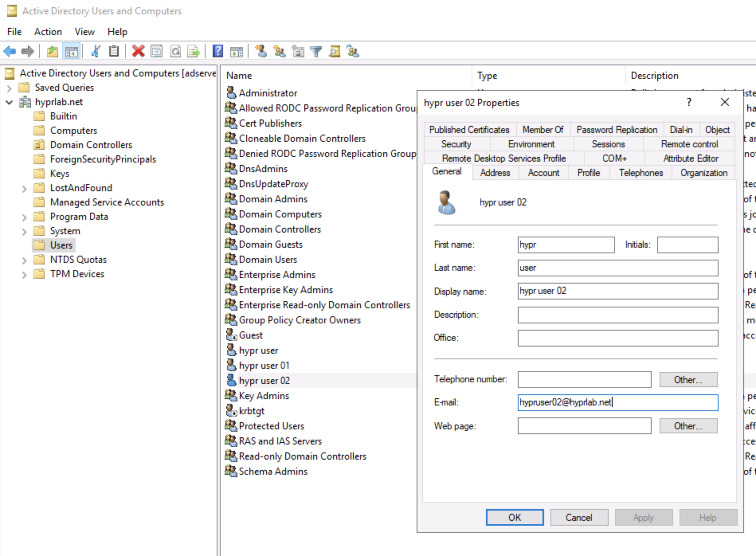Switch to the Telephones tab
This screenshot has height=556, width=756.
pos(640,172)
